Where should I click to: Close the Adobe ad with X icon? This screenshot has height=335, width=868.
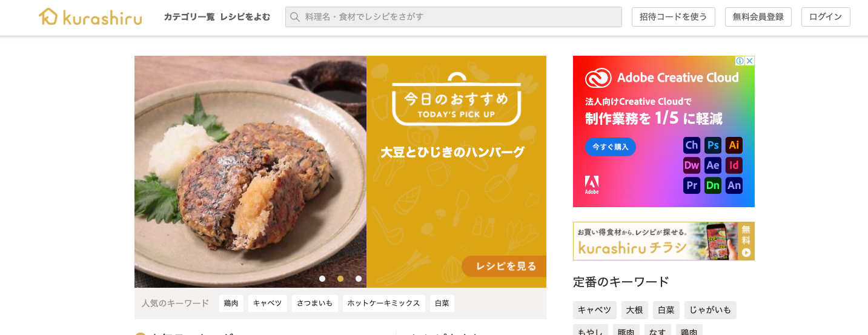[750, 61]
